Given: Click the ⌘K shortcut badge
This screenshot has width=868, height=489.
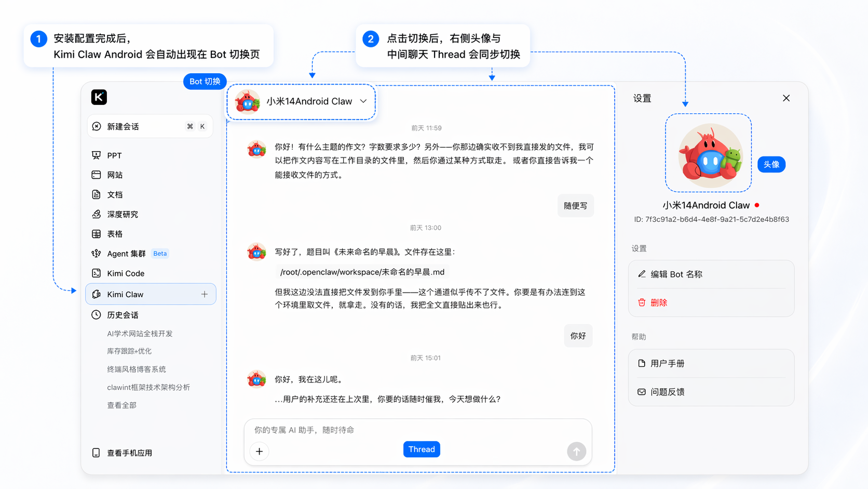Looking at the screenshot, I should pyautogui.click(x=196, y=126).
